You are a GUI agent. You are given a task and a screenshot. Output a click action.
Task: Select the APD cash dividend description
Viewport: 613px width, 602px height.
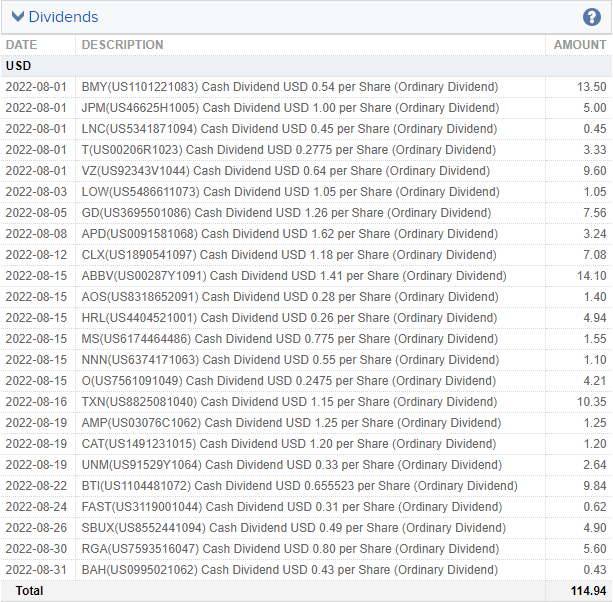pyautogui.click(x=290, y=234)
